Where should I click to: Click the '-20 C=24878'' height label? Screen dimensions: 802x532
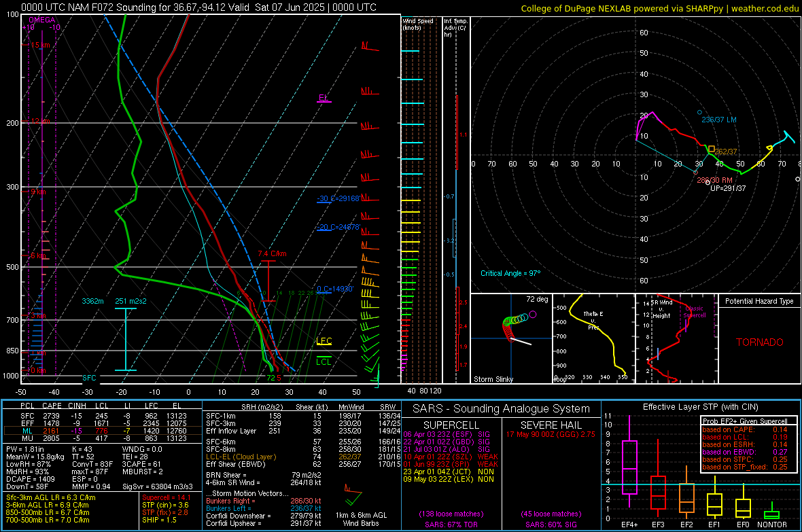click(x=338, y=227)
